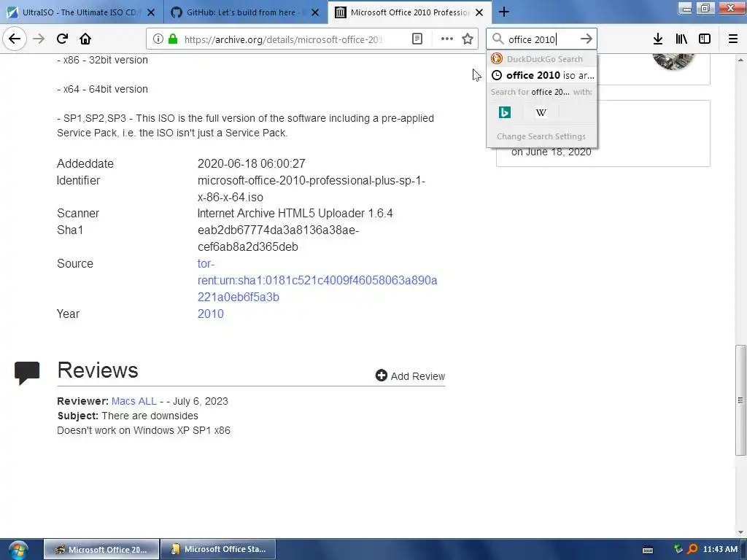
Task: Click the vertical scrollbar thumb
Action: pos(740,400)
